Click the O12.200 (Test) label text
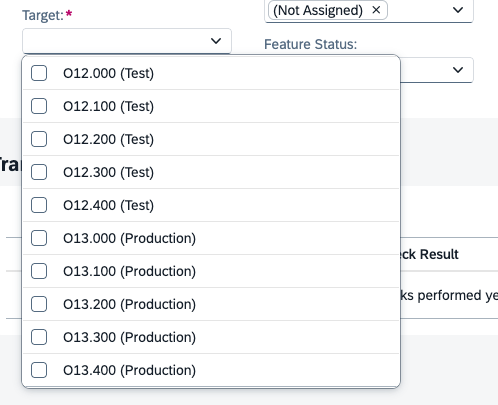The height and width of the screenshot is (405, 498). coord(109,139)
